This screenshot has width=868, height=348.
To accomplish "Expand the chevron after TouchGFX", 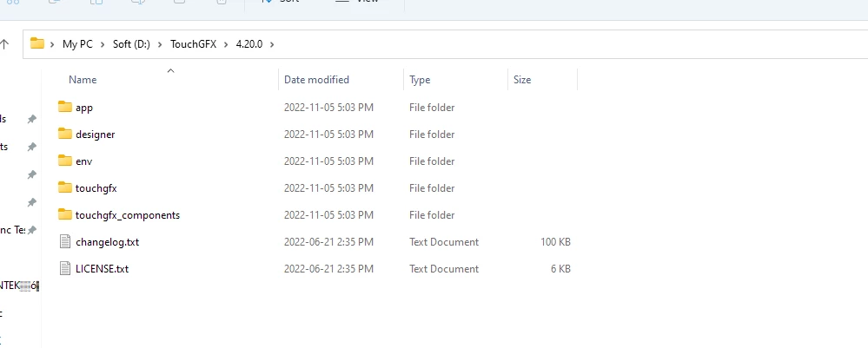I will (x=226, y=44).
